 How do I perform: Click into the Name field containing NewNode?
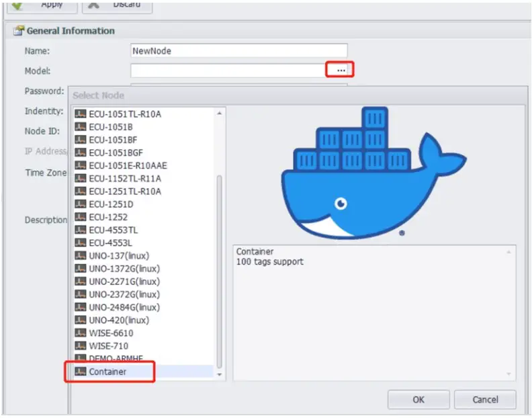click(239, 50)
